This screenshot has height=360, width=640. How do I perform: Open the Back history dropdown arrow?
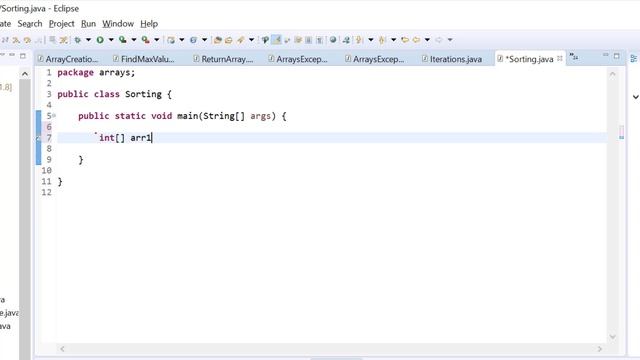pyautogui.click(x=427, y=40)
